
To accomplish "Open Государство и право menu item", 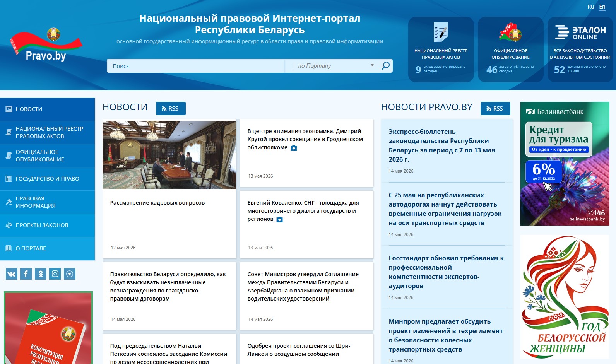I will (47, 179).
